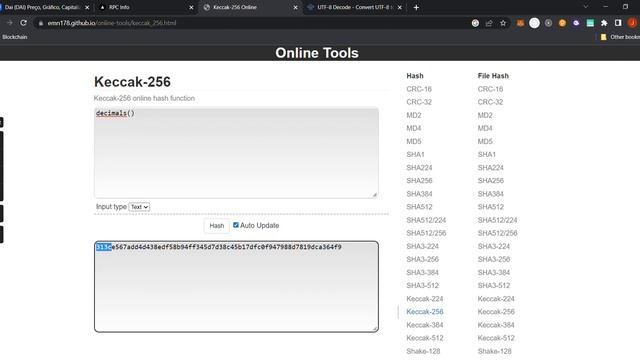Open the File Hash SHA3-512 link

coord(494,285)
